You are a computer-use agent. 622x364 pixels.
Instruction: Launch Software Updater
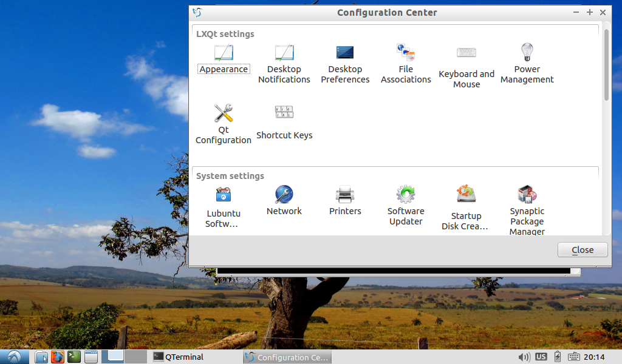click(x=406, y=206)
